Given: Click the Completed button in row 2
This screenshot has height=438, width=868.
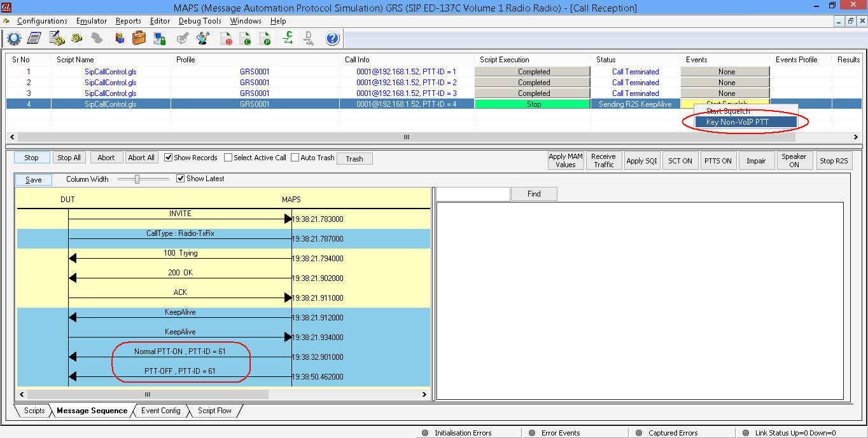Looking at the screenshot, I should [x=533, y=83].
